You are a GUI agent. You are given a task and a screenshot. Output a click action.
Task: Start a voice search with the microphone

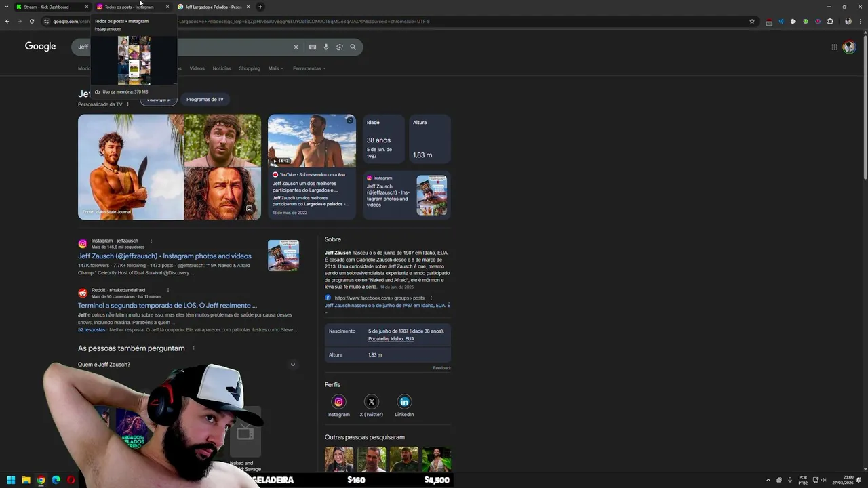[x=326, y=47]
